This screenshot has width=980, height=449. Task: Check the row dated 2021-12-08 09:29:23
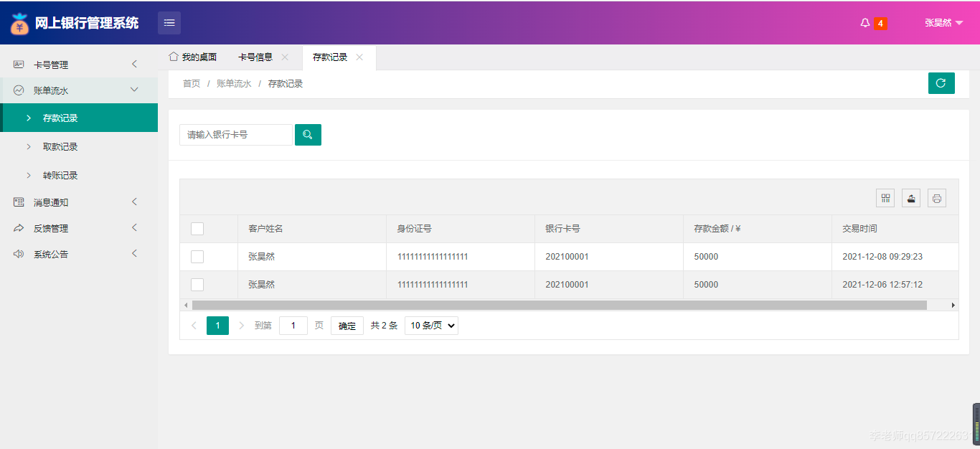(197, 257)
